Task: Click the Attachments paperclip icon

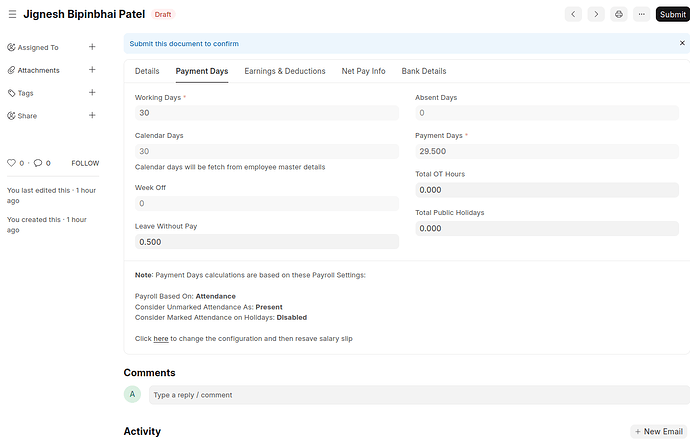Action: pos(11,70)
